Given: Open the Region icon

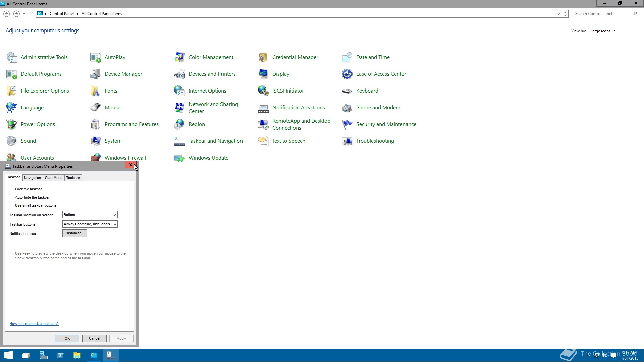Looking at the screenshot, I should pos(179,124).
